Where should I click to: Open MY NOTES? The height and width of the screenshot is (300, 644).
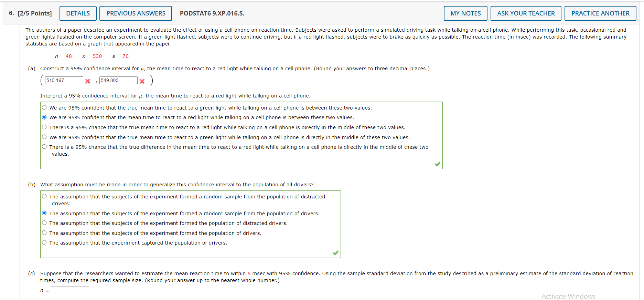tap(465, 13)
